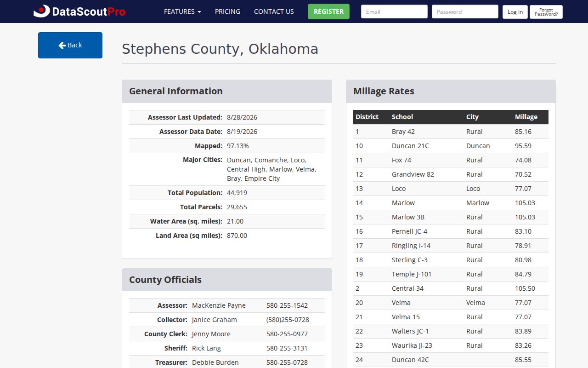Click the Total Parcels value 29,655
588x368 pixels.
pos(237,207)
